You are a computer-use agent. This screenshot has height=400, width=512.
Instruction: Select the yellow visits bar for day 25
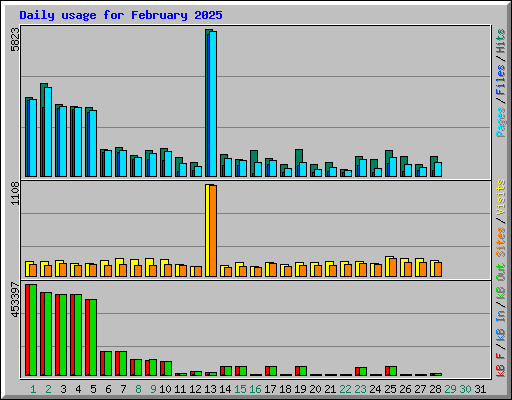coord(388,266)
